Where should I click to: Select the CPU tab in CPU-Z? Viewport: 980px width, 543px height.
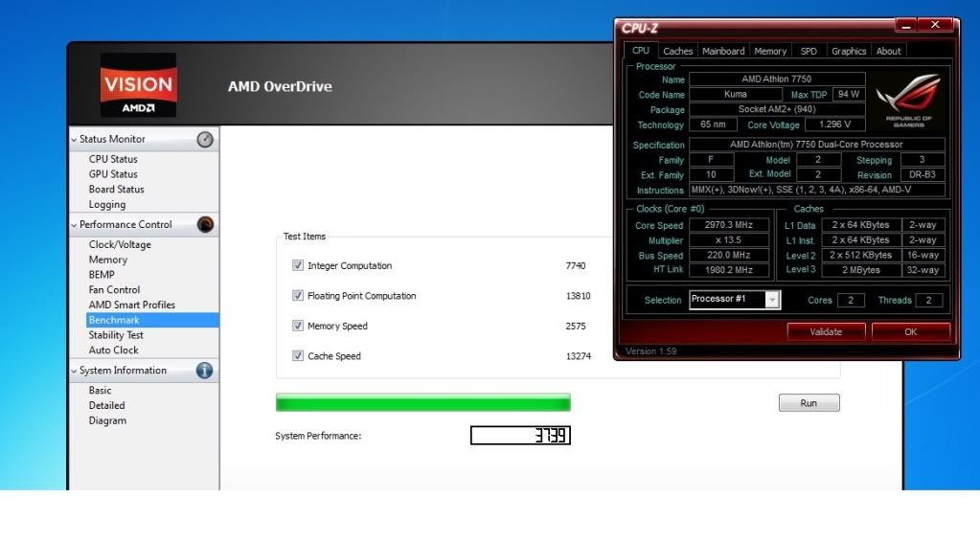point(641,51)
